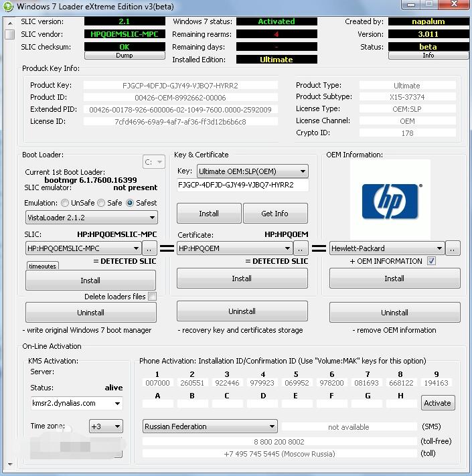
Task: Browse for OEM information using '..' button
Action: click(453, 248)
